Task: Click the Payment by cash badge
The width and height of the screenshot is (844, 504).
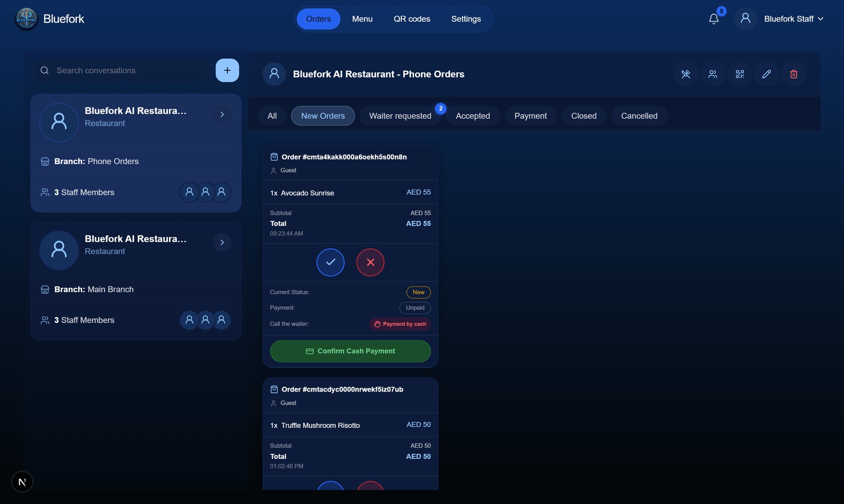Action: tap(400, 324)
